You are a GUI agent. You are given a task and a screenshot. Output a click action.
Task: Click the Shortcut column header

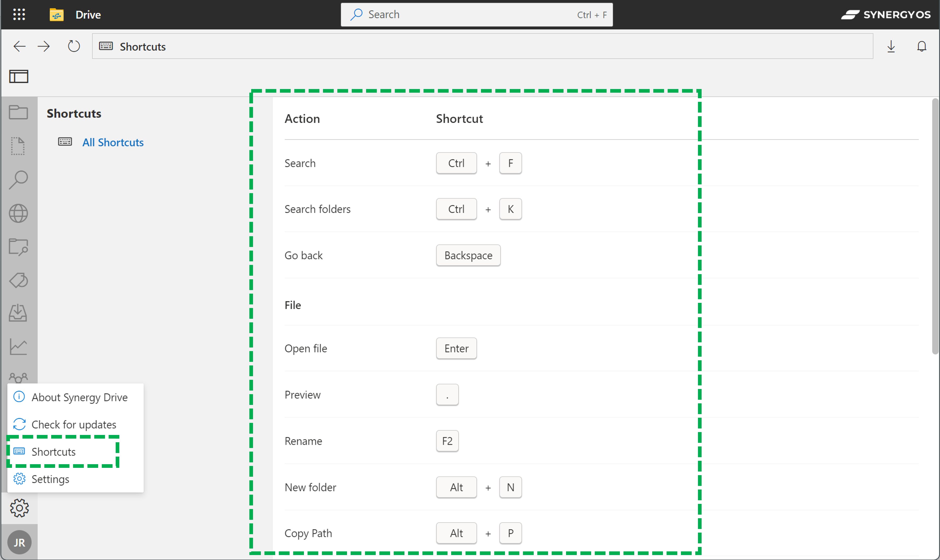[x=459, y=119]
